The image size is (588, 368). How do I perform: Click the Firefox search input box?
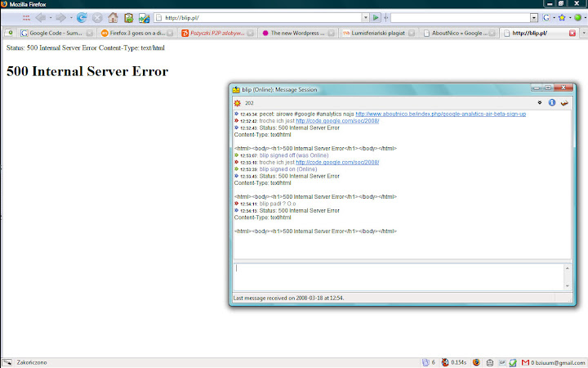(460, 18)
